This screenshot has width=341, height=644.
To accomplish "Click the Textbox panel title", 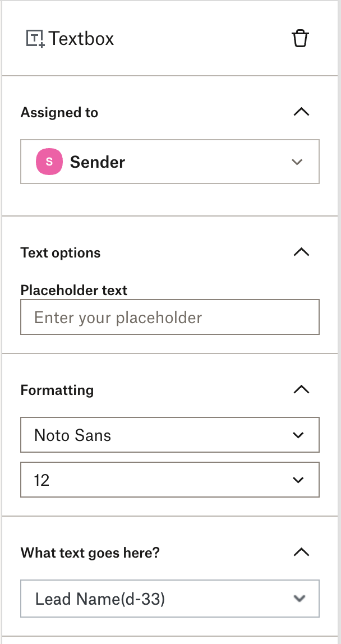I will [81, 39].
